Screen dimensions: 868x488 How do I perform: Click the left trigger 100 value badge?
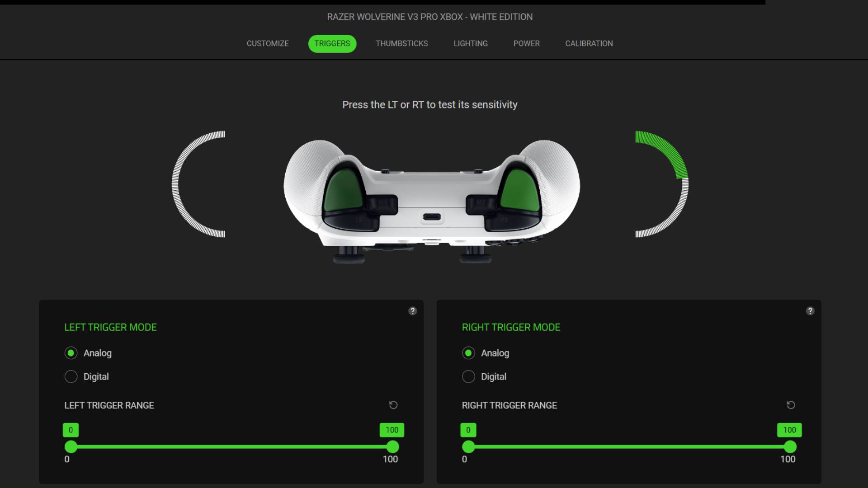coord(392,430)
